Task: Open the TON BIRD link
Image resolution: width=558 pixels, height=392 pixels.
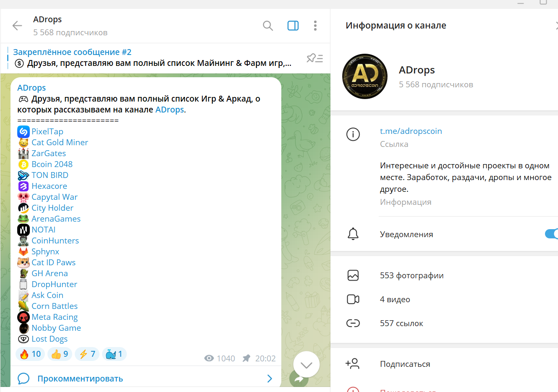Action: tap(50, 175)
